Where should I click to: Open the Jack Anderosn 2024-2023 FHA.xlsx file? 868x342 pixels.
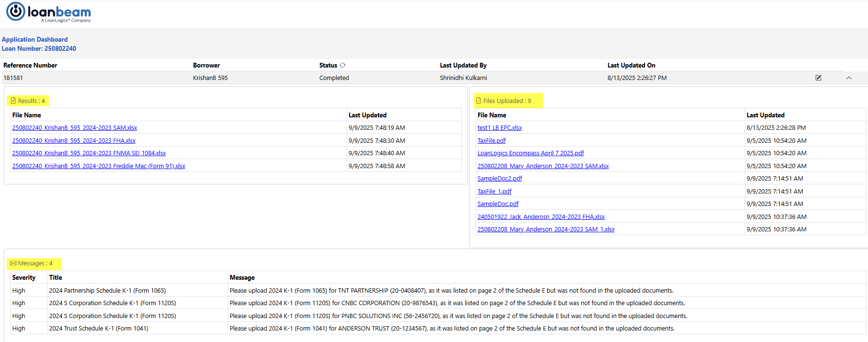pos(541,217)
